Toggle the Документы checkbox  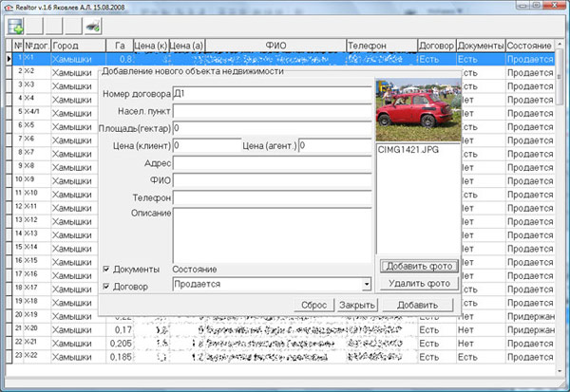pos(106,270)
